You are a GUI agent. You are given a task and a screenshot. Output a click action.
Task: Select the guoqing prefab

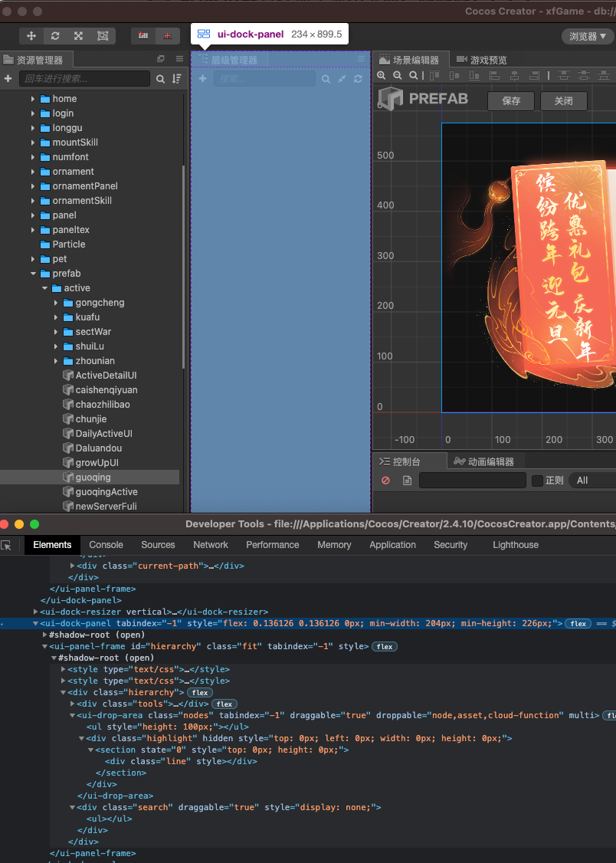pyautogui.click(x=90, y=477)
